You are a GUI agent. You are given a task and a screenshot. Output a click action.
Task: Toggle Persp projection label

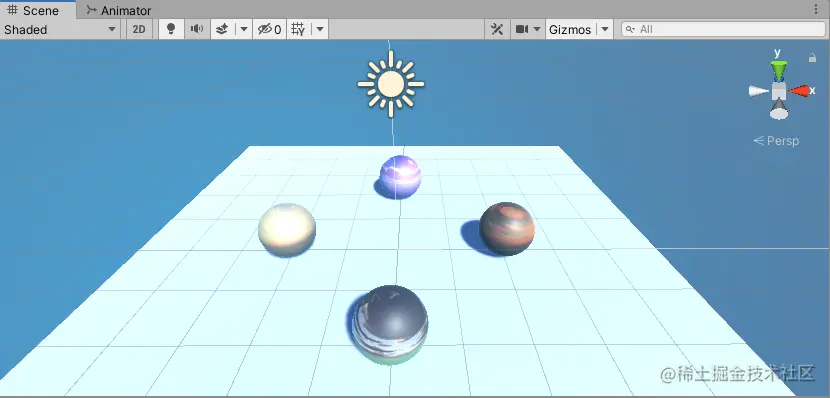click(776, 141)
